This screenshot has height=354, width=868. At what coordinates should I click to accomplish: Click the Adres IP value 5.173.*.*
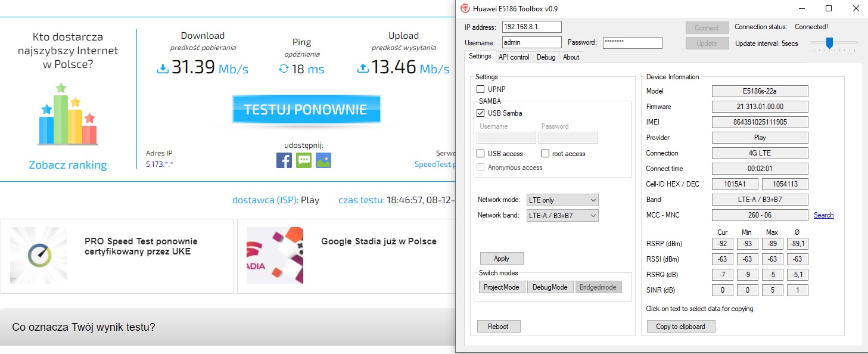[x=159, y=164]
